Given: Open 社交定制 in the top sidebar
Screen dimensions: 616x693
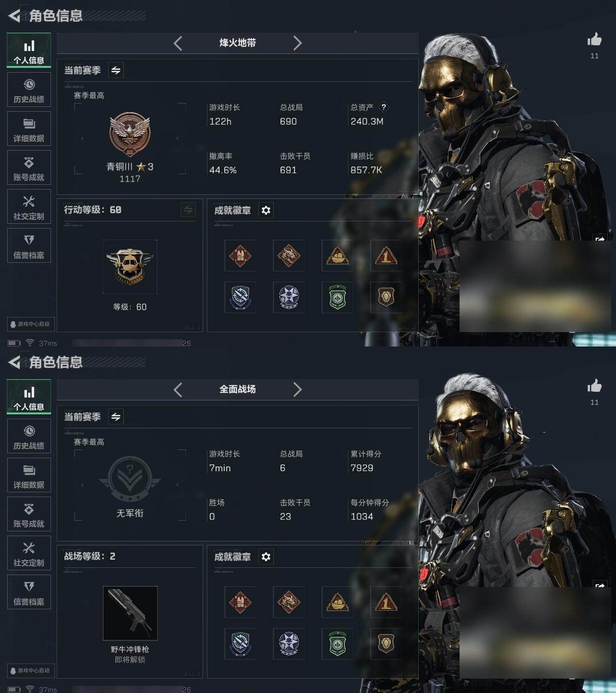Looking at the screenshot, I should pyautogui.click(x=29, y=206).
